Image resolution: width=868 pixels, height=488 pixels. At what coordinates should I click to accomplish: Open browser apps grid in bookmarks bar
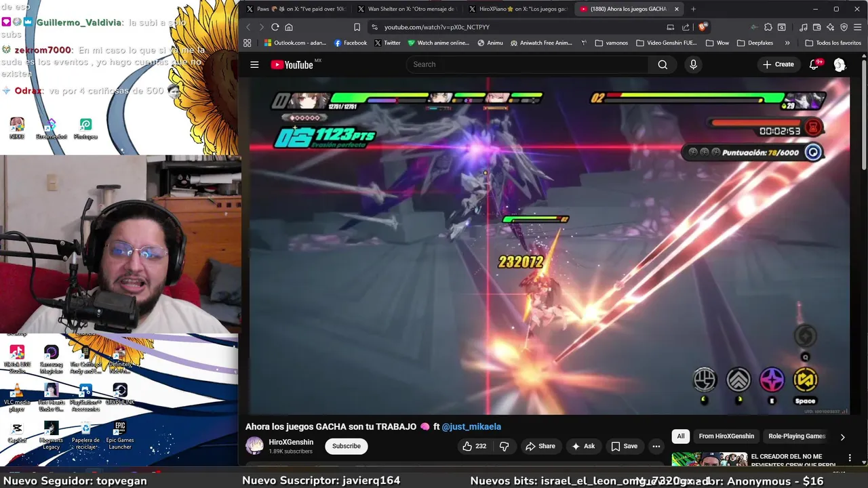[248, 43]
